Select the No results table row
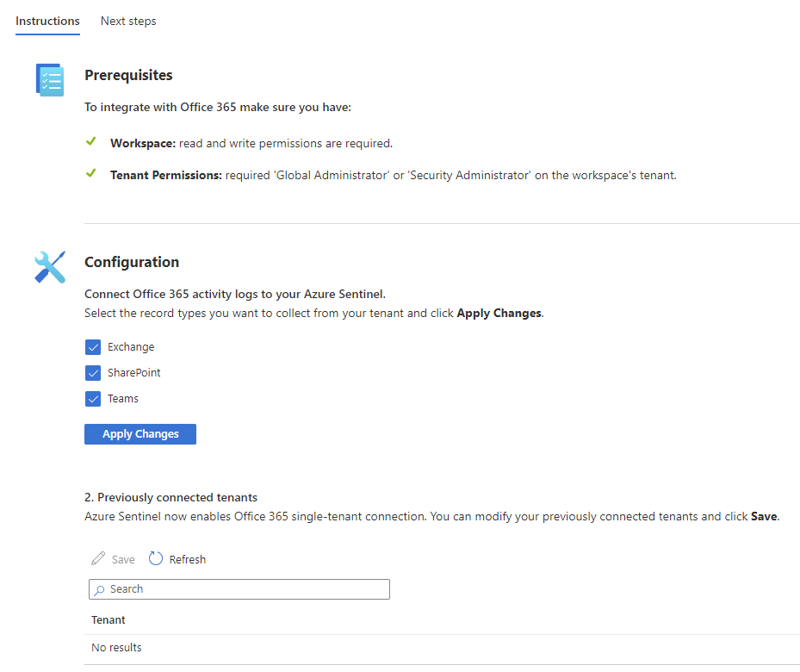 [116, 647]
